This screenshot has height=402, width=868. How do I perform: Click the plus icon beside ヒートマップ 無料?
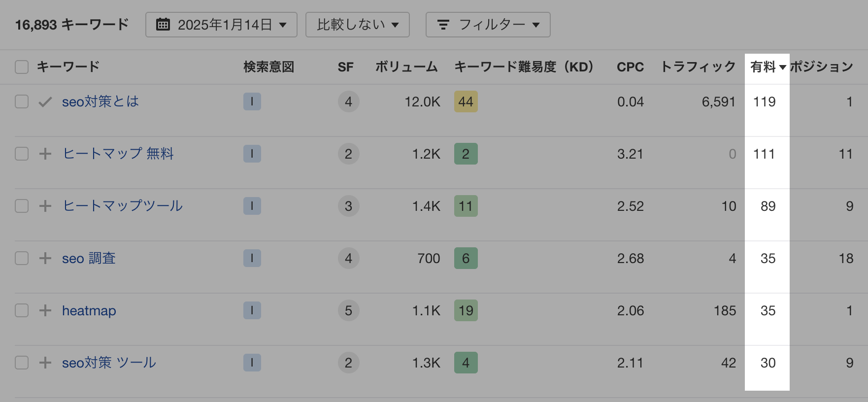coord(45,154)
